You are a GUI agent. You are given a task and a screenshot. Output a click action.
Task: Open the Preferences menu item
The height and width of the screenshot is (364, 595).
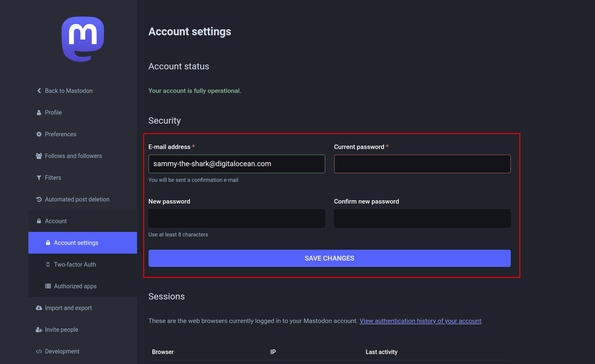[x=83, y=134]
